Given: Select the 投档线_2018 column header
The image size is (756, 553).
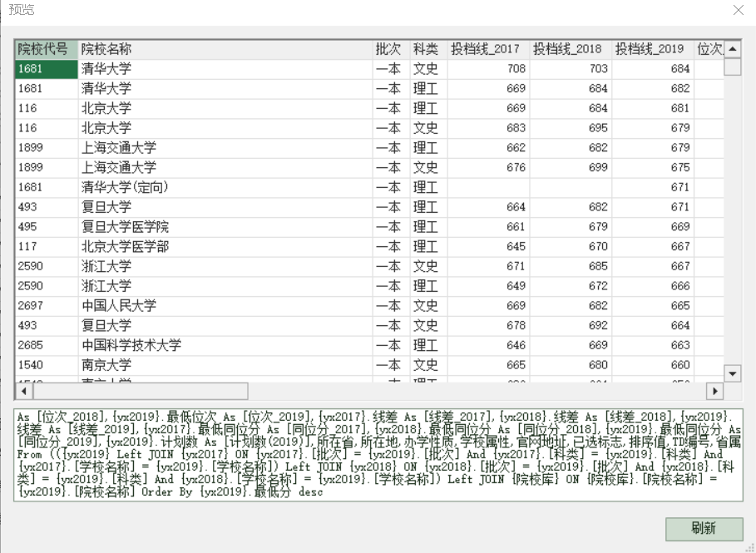Looking at the screenshot, I should click(x=570, y=49).
